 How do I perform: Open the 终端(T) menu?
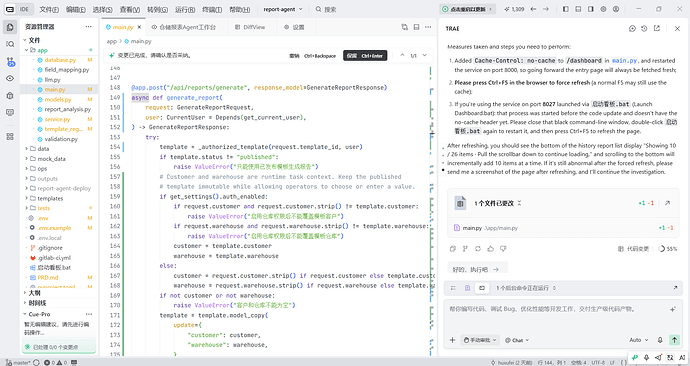pos(212,9)
